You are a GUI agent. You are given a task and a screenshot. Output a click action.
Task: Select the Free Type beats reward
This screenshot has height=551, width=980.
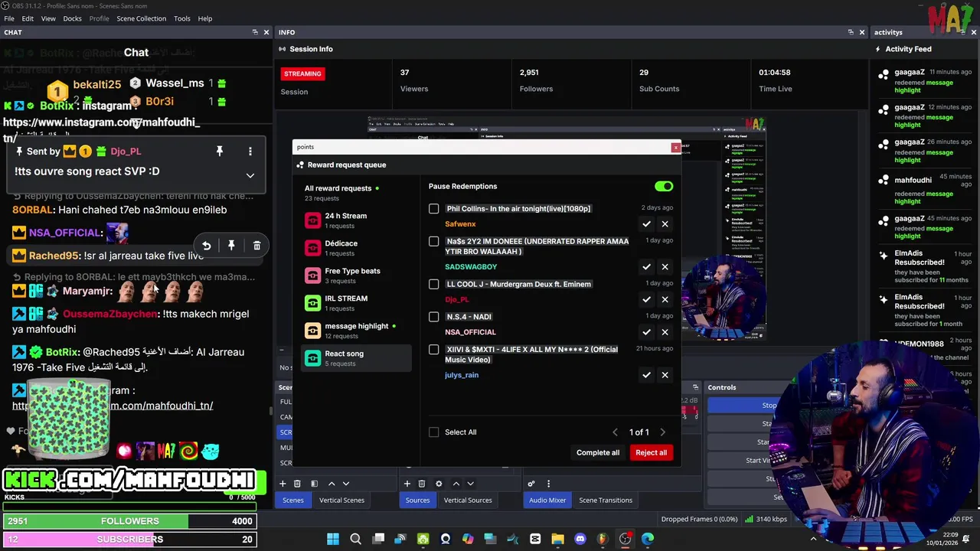point(356,275)
